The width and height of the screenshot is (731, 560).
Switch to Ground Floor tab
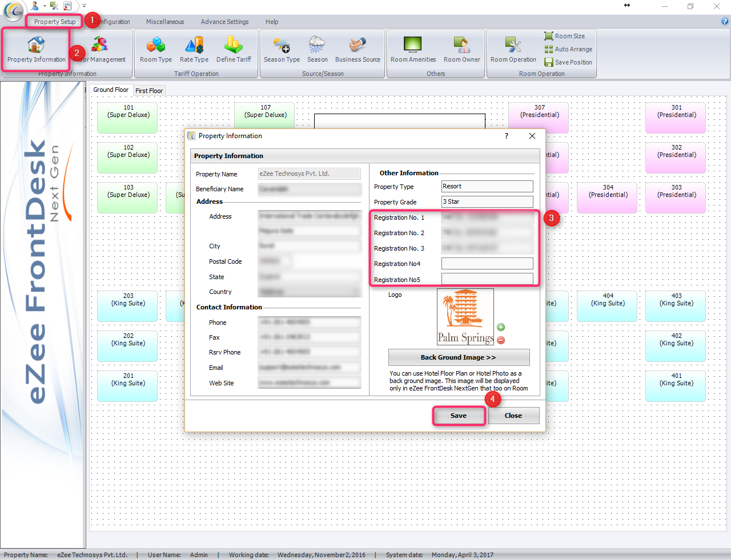pyautogui.click(x=111, y=90)
